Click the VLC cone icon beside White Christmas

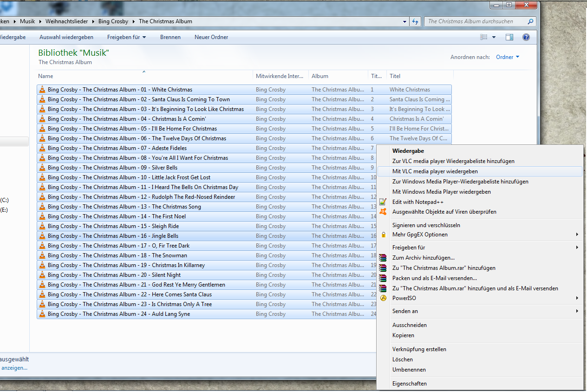click(x=43, y=89)
